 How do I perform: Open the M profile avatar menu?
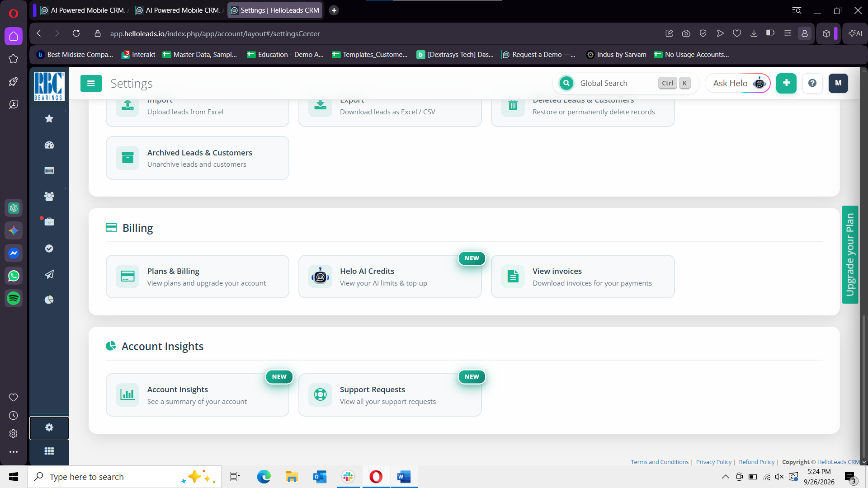click(838, 83)
